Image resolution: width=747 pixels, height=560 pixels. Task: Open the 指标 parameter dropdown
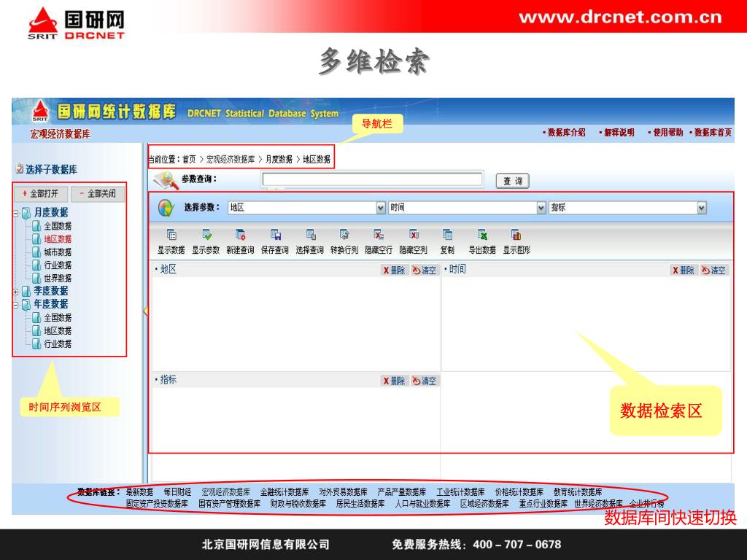click(x=701, y=208)
